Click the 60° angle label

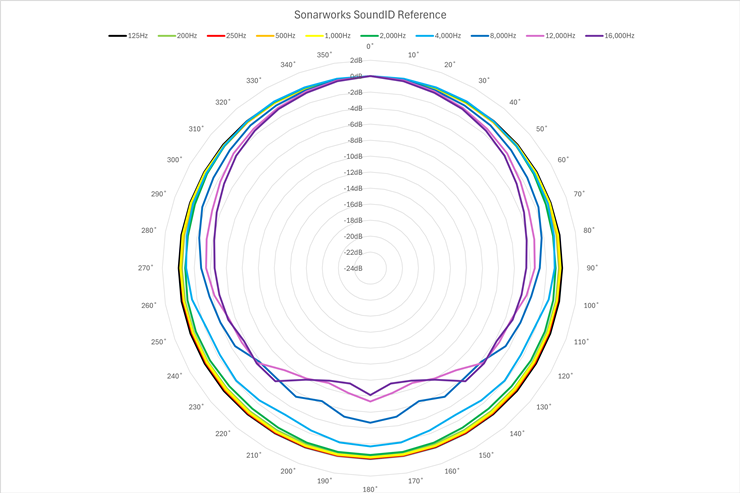tap(563, 159)
